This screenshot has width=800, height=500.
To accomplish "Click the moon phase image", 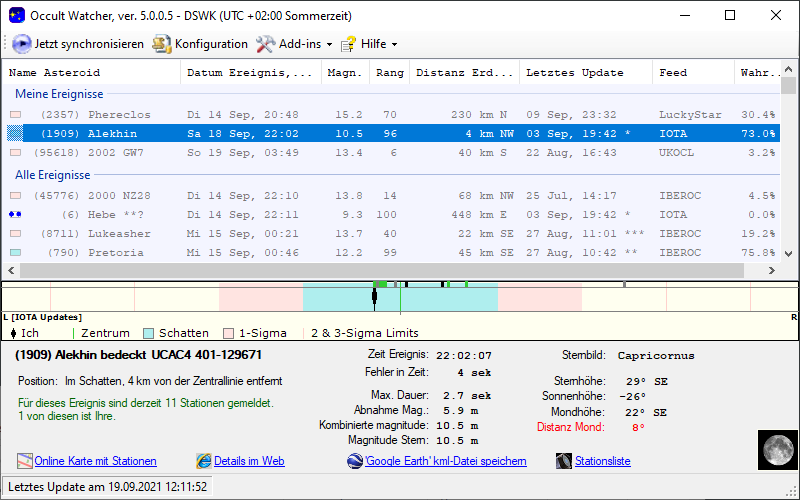I will (x=775, y=449).
